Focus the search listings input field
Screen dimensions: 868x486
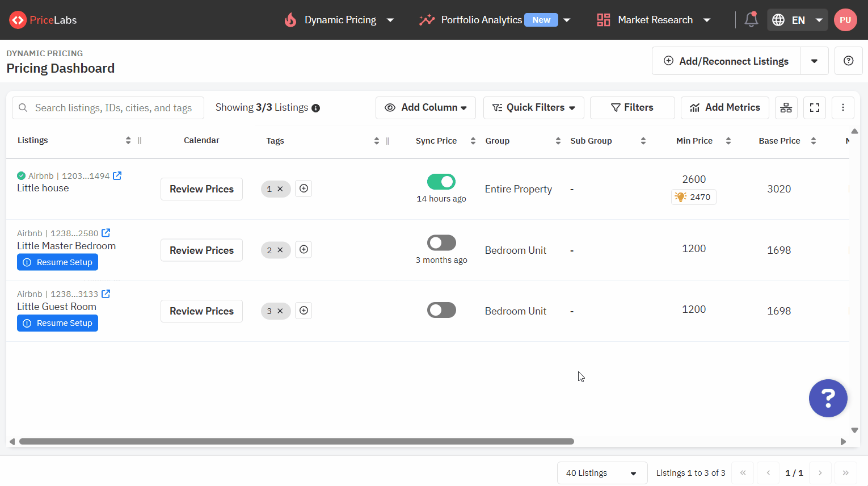pyautogui.click(x=108, y=108)
